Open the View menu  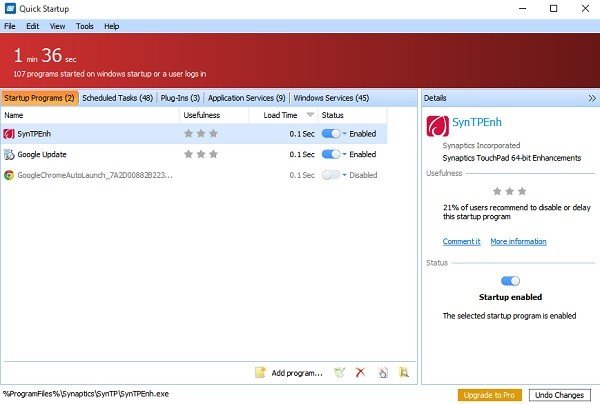tap(57, 26)
